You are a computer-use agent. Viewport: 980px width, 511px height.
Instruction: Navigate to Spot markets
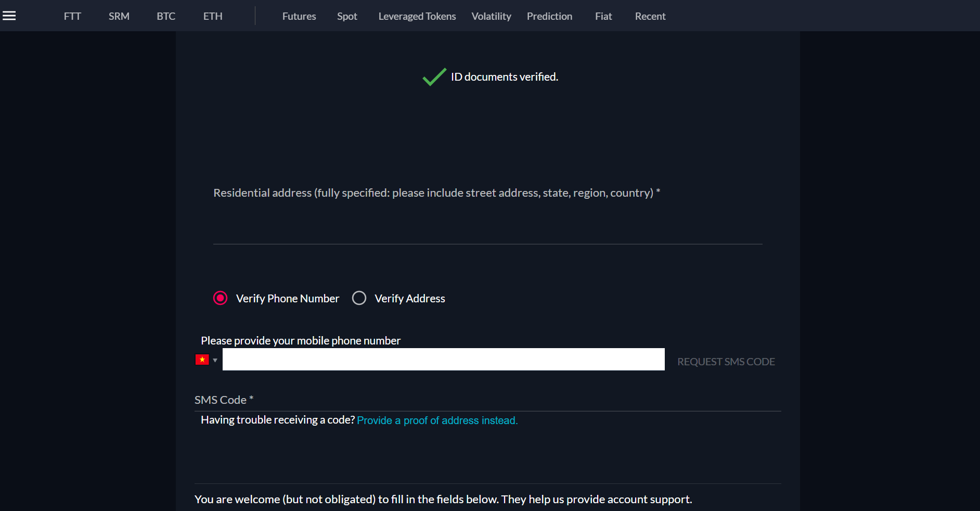click(347, 16)
